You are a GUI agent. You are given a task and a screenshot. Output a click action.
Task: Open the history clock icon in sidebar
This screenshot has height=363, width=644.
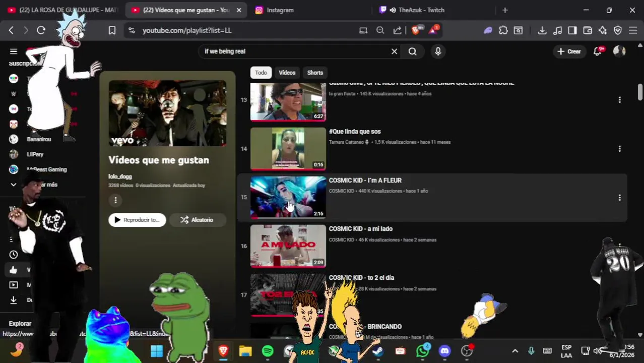[14, 255]
